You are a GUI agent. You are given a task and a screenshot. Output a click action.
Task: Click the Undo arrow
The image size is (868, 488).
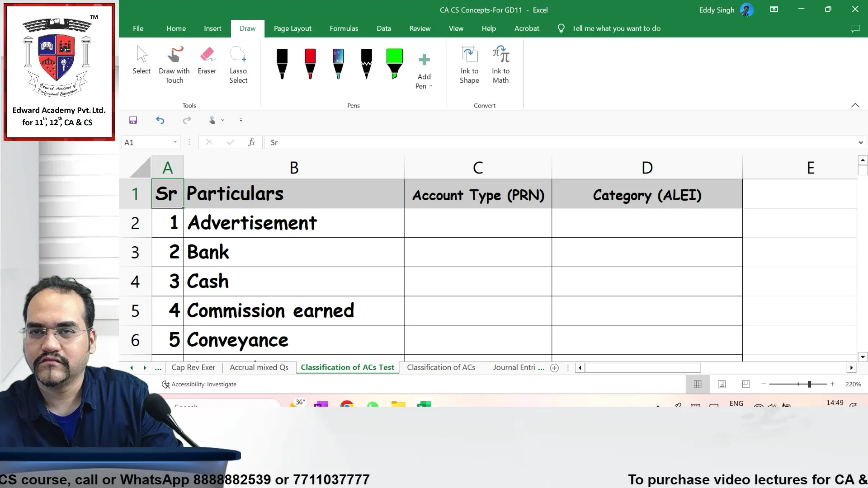pyautogui.click(x=160, y=120)
